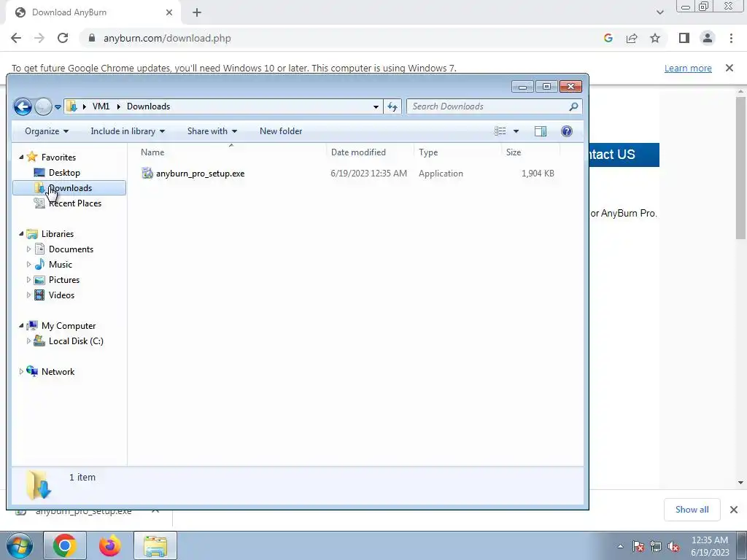Open Chrome profile avatar
This screenshot has width=747, height=560.
coord(708,38)
